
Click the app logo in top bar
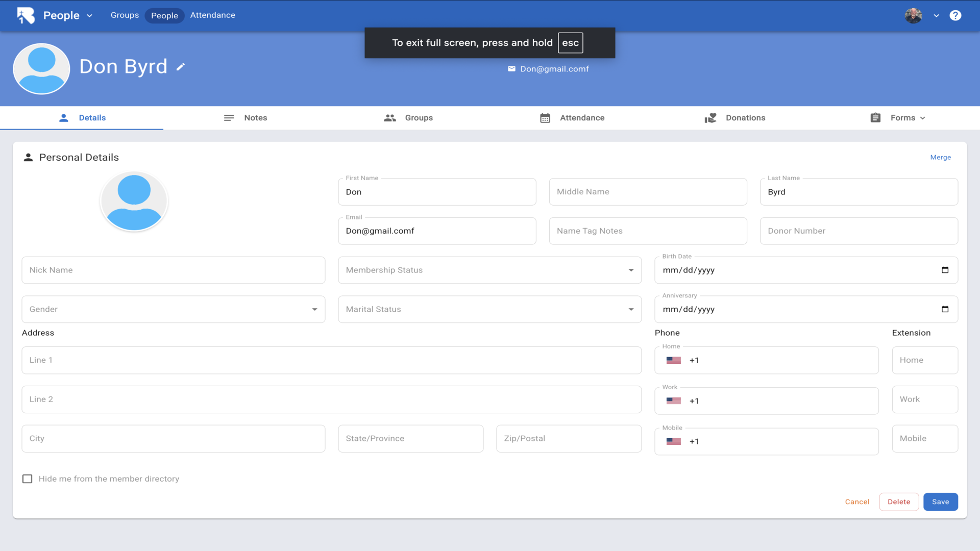click(x=26, y=15)
